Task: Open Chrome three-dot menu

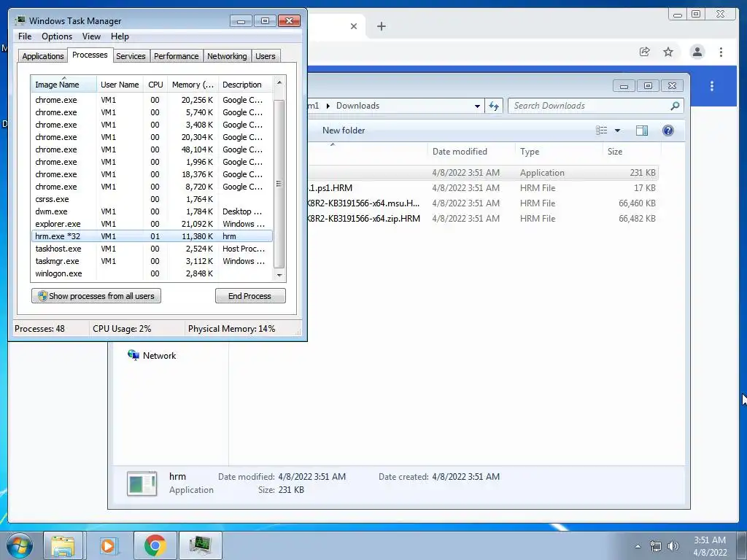Action: [721, 52]
